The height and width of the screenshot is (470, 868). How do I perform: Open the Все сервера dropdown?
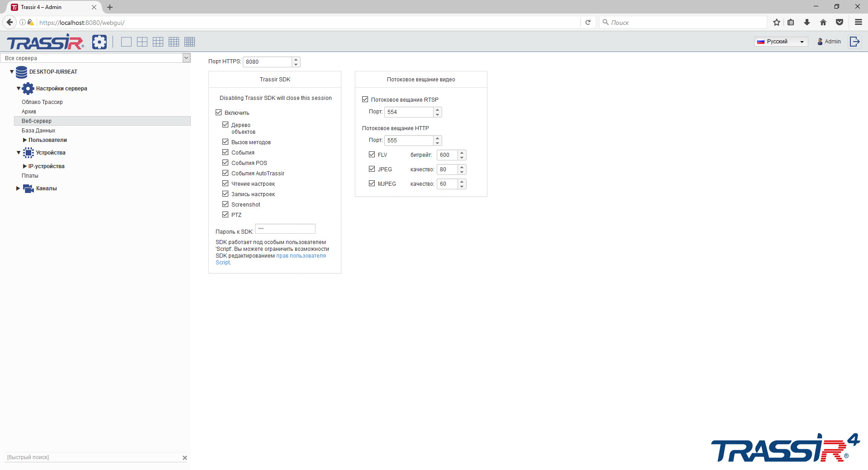(186, 58)
